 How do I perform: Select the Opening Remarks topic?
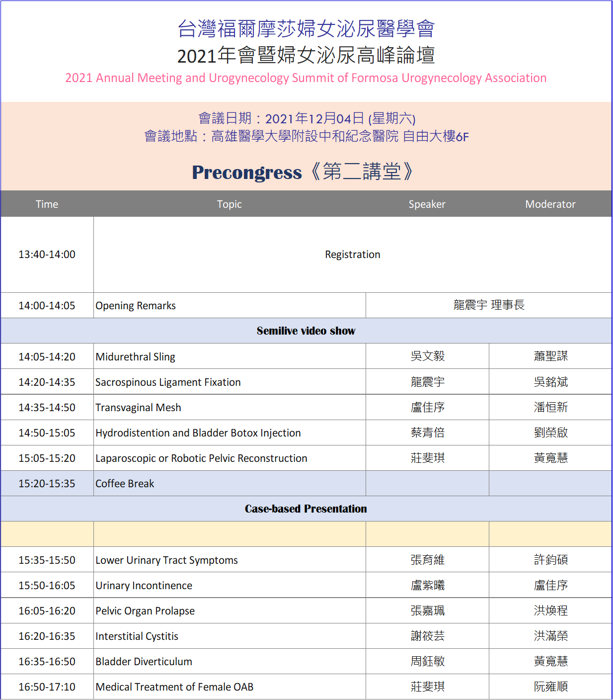136,306
